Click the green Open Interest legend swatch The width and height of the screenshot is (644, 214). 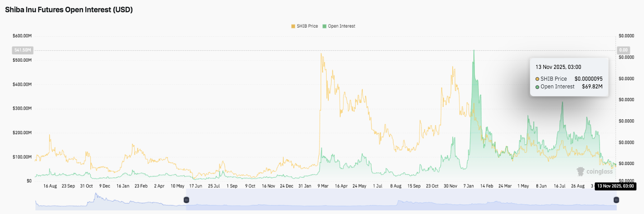click(324, 26)
